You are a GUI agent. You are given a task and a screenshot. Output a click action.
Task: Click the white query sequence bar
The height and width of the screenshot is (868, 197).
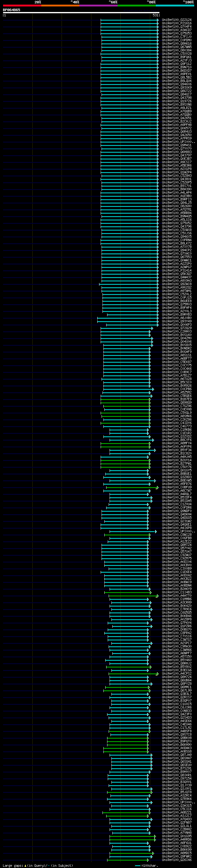click(x=81, y=13)
